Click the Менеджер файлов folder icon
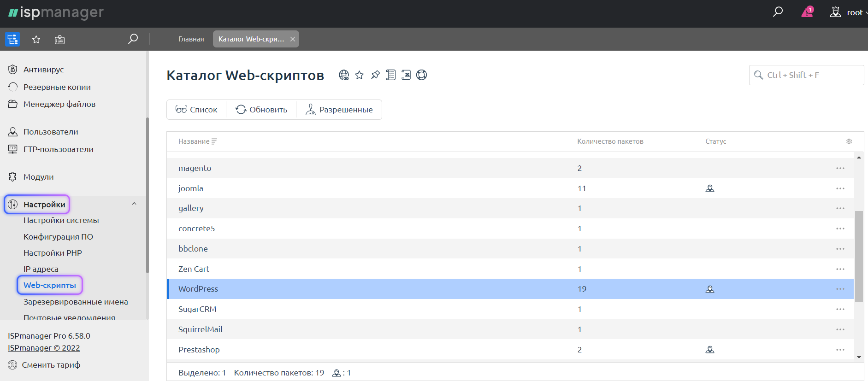The height and width of the screenshot is (381, 868). coord(13,104)
